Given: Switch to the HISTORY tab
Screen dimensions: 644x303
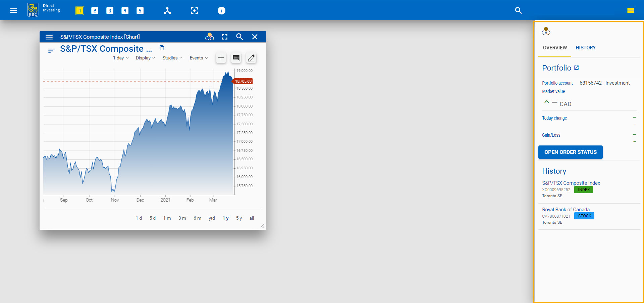Looking at the screenshot, I should click(585, 48).
